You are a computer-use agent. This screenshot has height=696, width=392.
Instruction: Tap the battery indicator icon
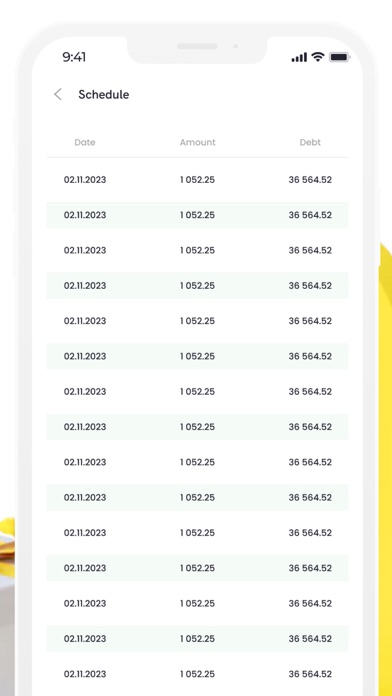(x=340, y=57)
